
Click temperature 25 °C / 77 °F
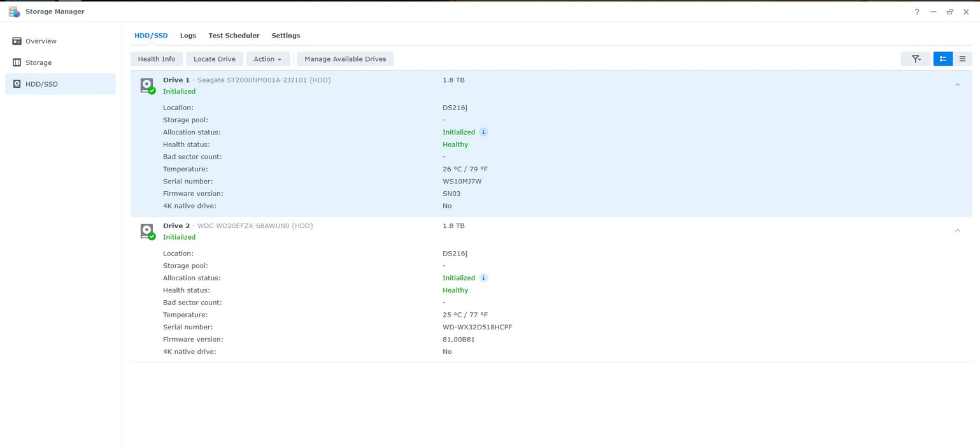point(465,315)
